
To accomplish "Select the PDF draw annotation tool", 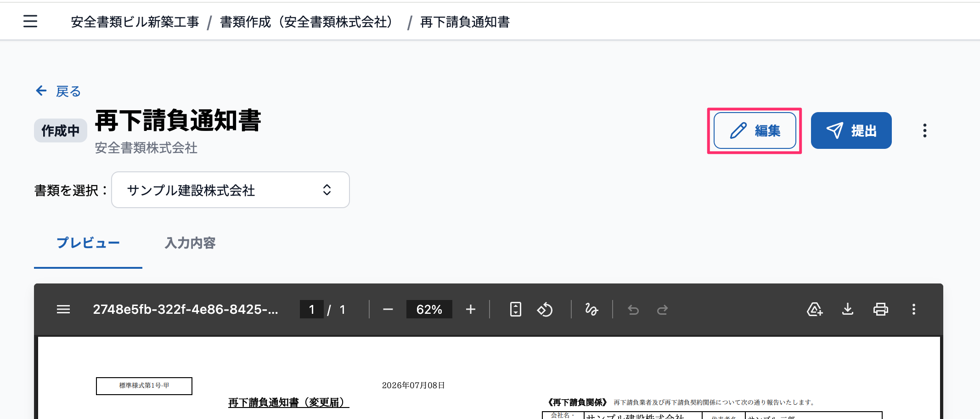I will 591,310.
